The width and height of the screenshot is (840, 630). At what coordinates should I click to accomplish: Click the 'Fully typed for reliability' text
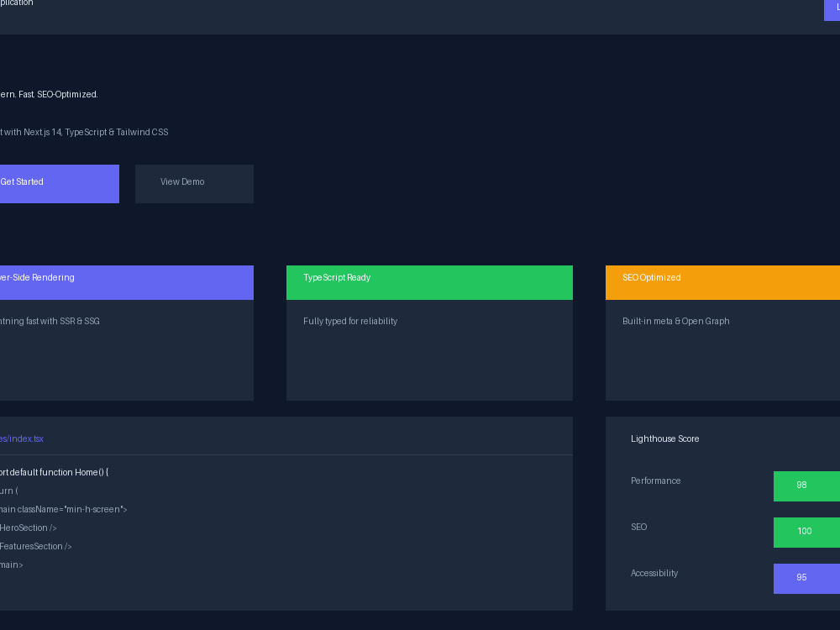pos(350,321)
